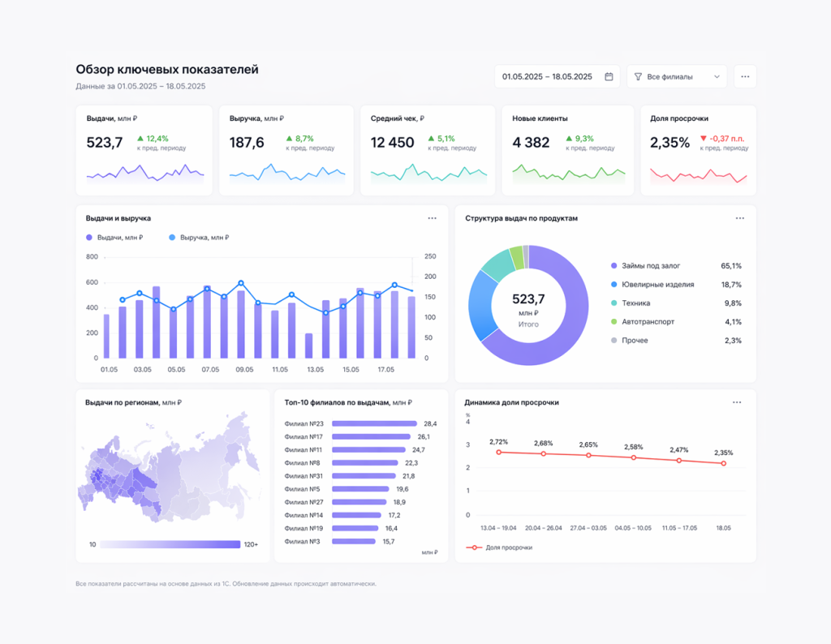Click green up arrow in Выдачи card
This screenshot has width=831, height=644.
coord(140,139)
